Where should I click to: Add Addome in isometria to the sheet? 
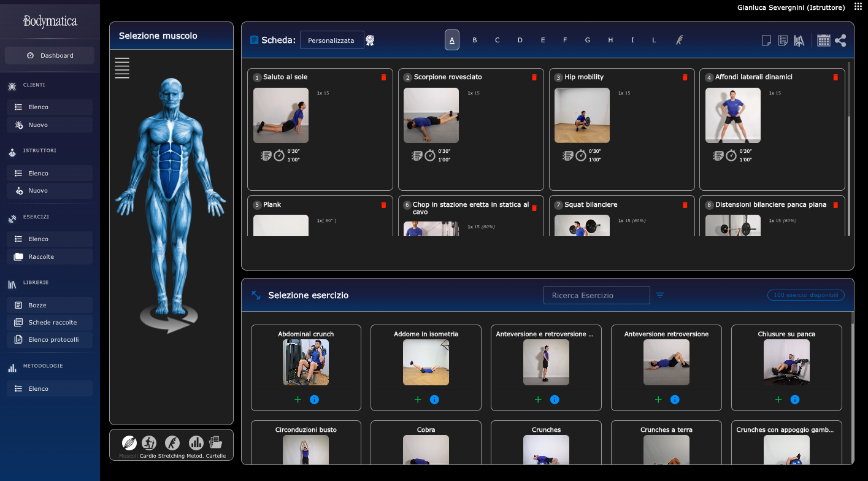(418, 399)
